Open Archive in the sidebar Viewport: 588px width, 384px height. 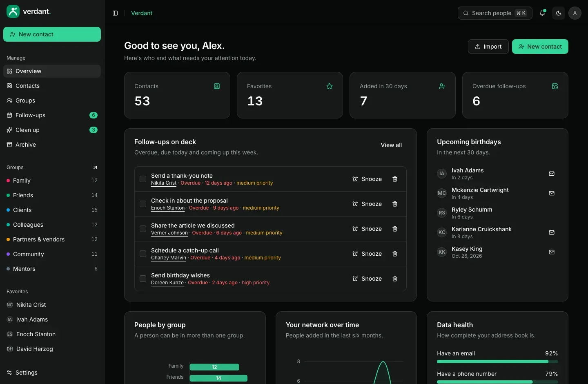click(x=52, y=145)
